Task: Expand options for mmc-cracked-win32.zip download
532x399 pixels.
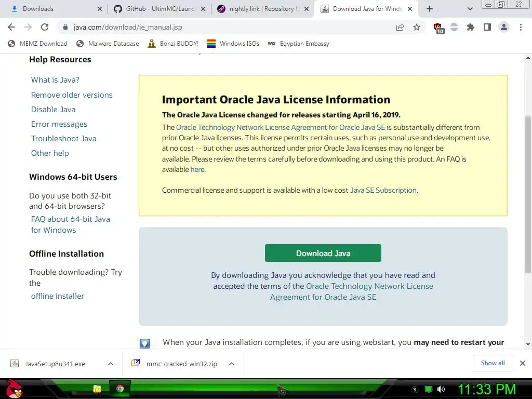Action: [232, 364]
